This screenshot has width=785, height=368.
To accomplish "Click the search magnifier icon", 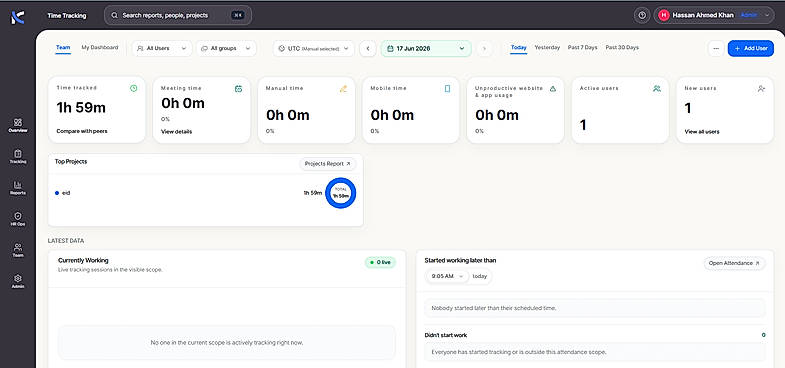I will (115, 16).
